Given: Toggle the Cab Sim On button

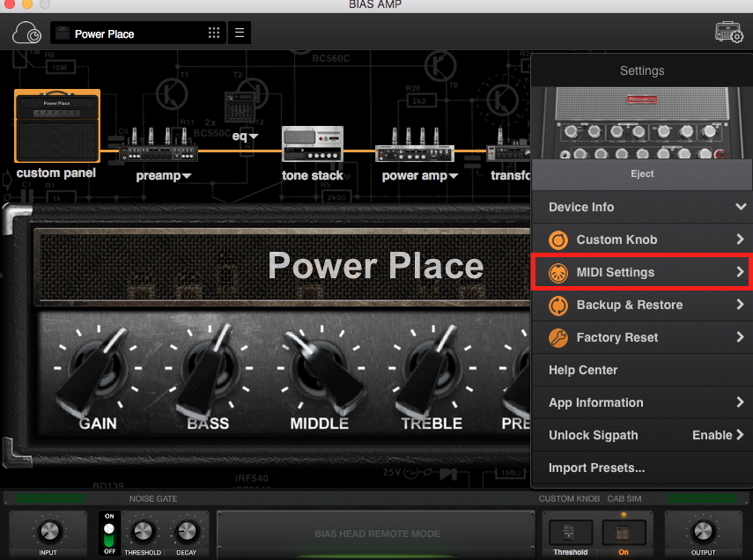Looking at the screenshot, I should tap(623, 532).
